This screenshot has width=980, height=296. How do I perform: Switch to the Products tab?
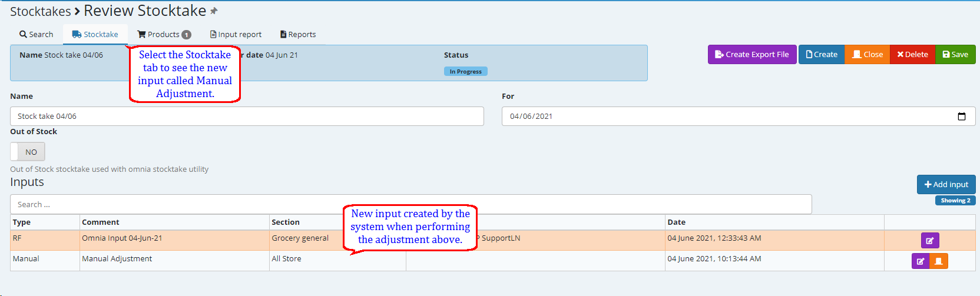pyautogui.click(x=164, y=35)
